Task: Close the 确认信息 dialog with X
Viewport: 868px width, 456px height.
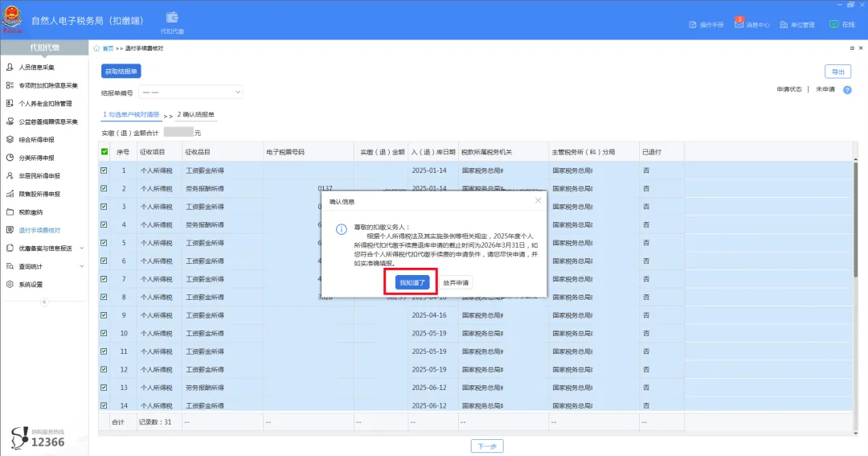Action: [x=538, y=200]
